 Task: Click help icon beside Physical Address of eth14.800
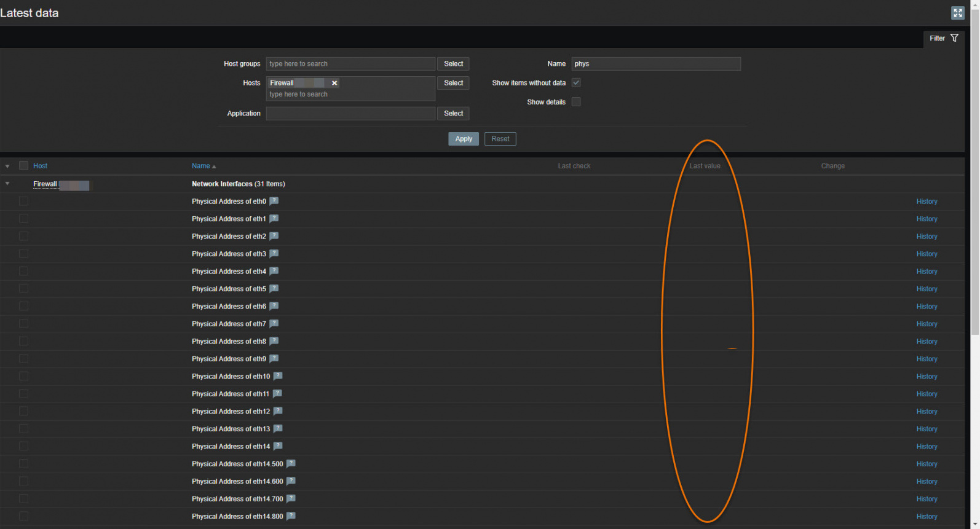[x=291, y=516]
